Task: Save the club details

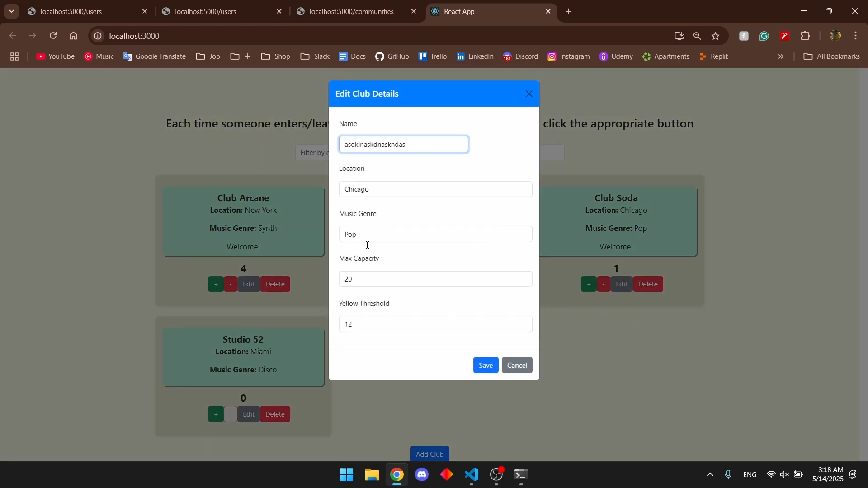Action: 486,365
